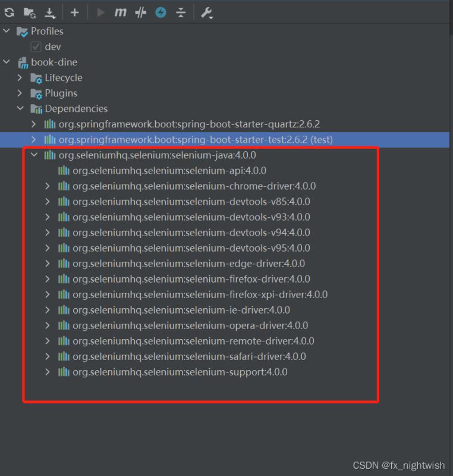
Task: Select selenium-api:4.0.0 text
Action: [169, 171]
